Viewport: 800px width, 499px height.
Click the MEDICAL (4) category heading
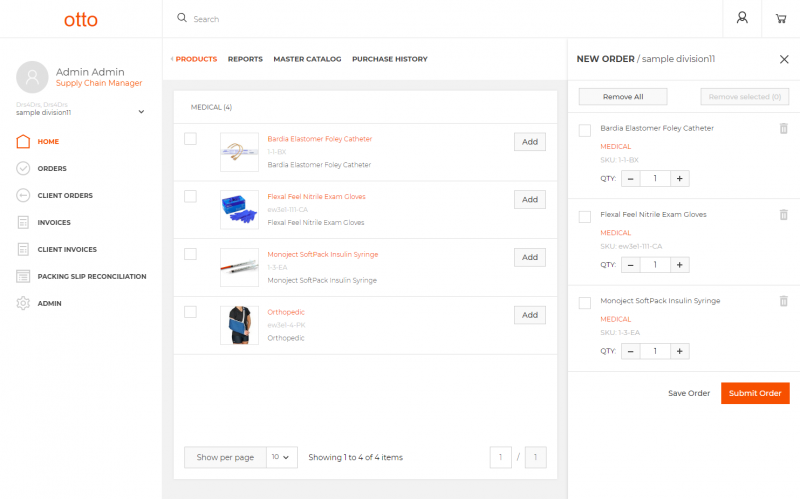[211, 107]
